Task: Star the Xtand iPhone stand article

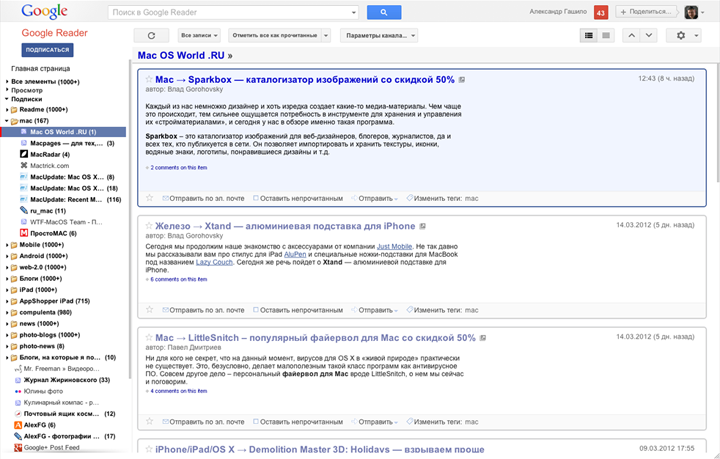Action: pos(149,226)
